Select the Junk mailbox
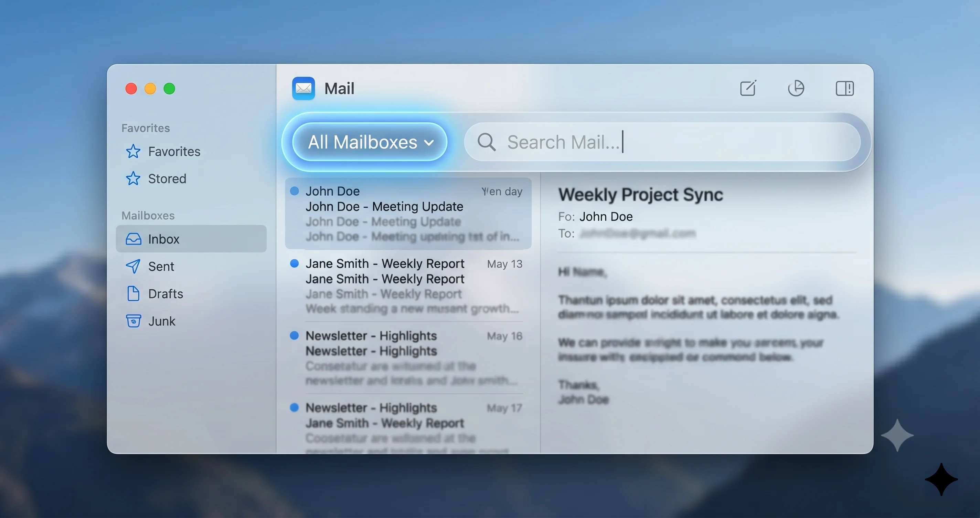Viewport: 980px width, 518px height. click(x=191, y=321)
